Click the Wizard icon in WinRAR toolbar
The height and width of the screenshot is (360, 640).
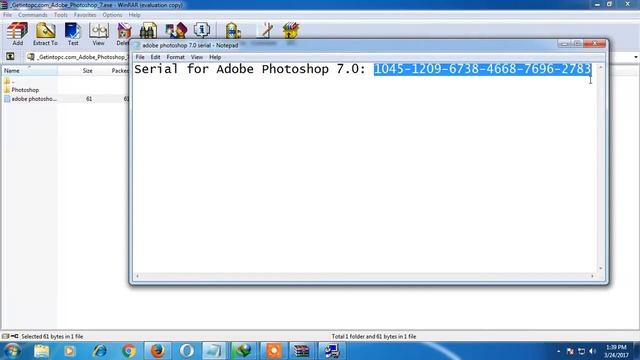coord(176,31)
